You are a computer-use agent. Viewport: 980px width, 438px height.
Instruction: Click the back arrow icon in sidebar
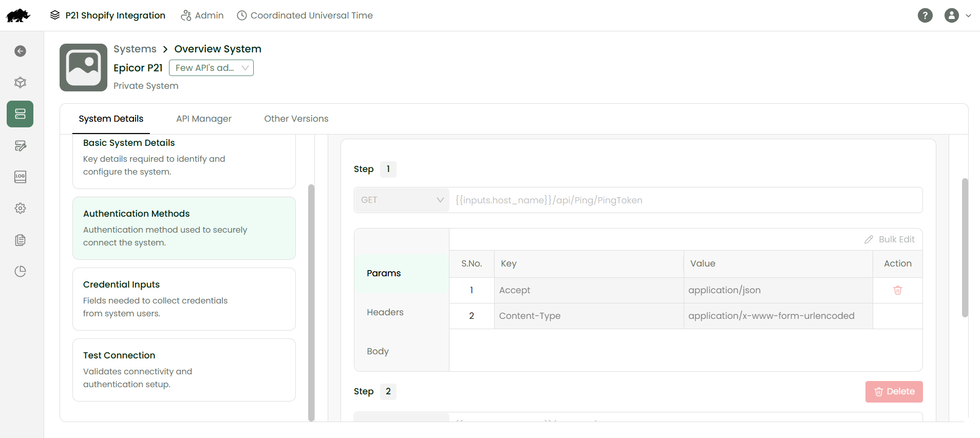point(20,51)
